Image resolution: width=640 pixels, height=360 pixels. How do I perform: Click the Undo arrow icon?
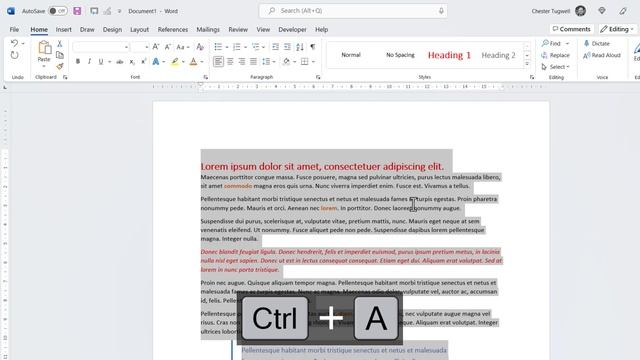coord(14,43)
